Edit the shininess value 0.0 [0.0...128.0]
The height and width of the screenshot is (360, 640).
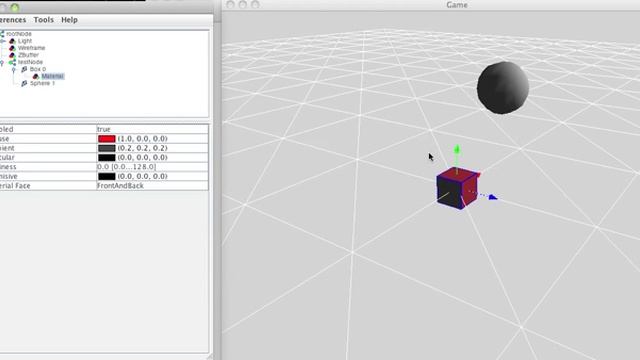(127, 167)
